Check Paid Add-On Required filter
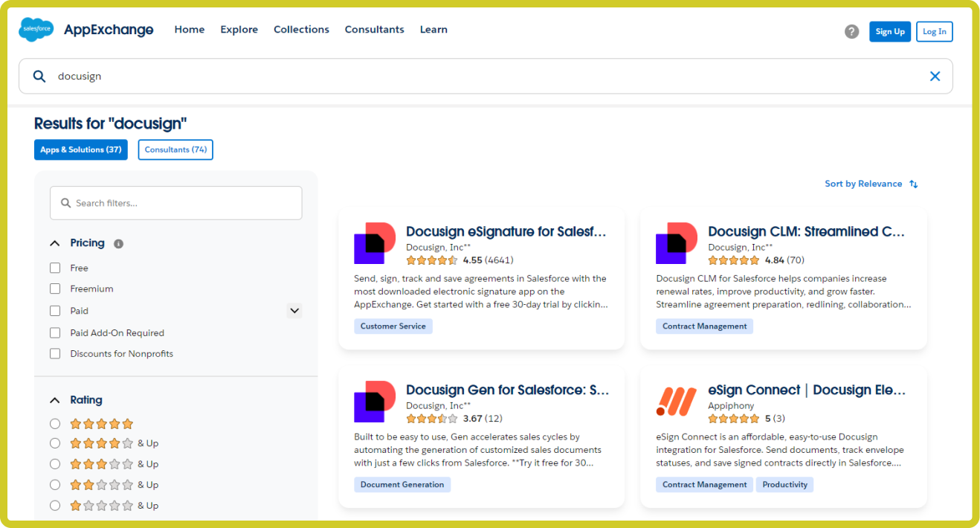The width and height of the screenshot is (980, 528). 55,333
